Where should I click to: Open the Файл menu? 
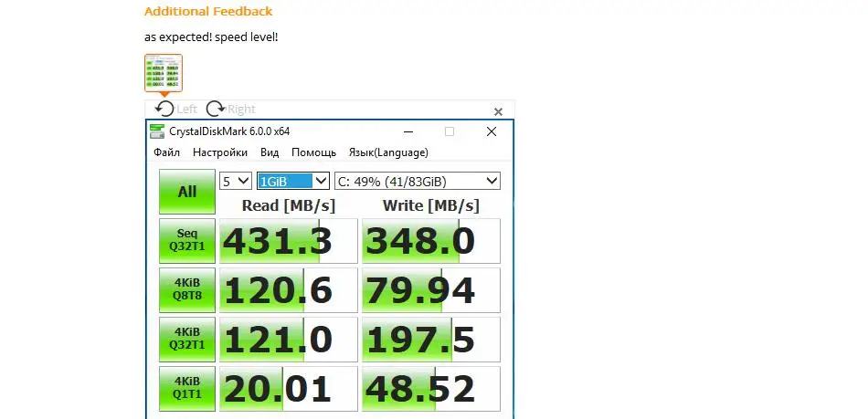click(166, 152)
